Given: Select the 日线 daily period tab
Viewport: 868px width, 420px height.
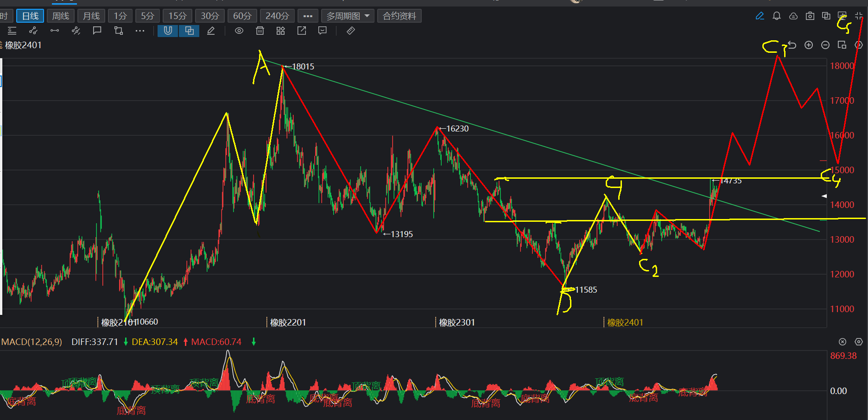Looking at the screenshot, I should tap(31, 16).
